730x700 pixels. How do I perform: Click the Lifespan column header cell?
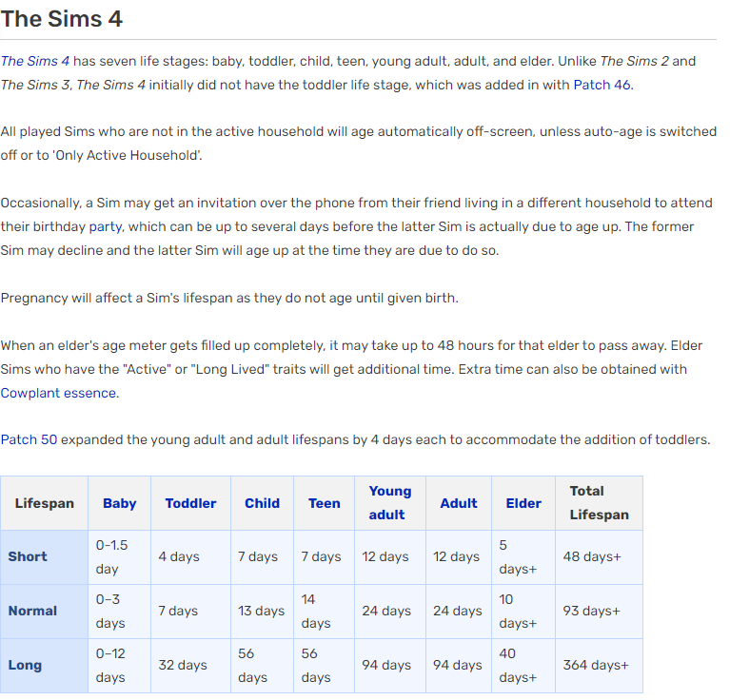click(44, 503)
